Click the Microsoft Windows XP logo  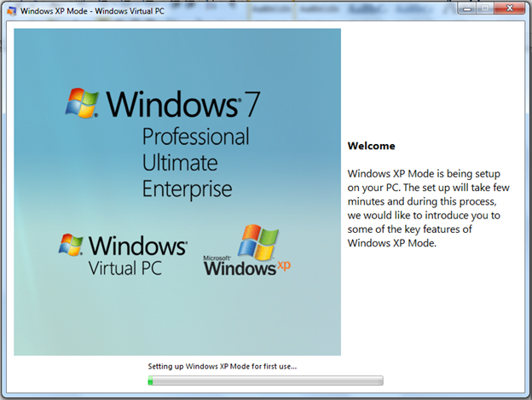click(x=247, y=251)
